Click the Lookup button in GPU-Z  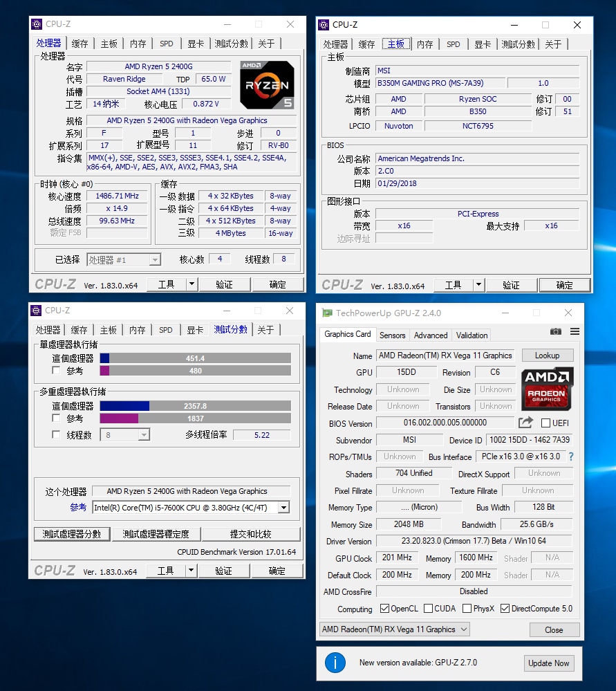(x=548, y=355)
